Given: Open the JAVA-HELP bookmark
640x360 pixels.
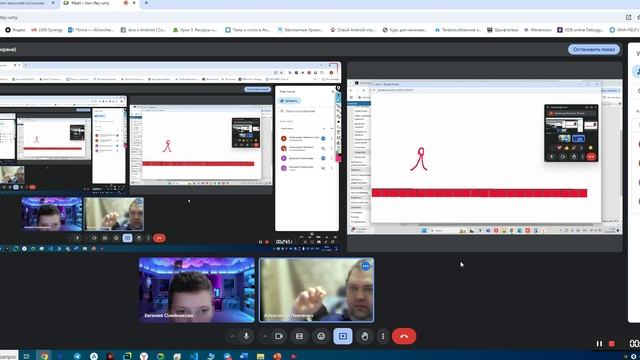Looking at the screenshot, I should [x=624, y=30].
